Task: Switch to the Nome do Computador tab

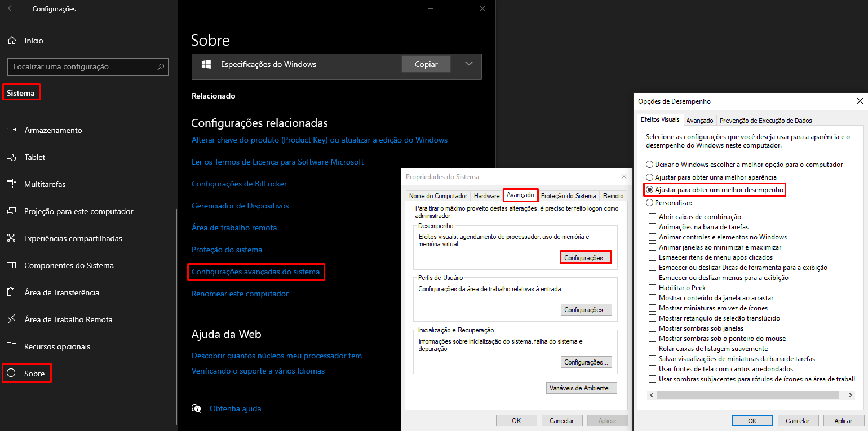Action: point(438,196)
